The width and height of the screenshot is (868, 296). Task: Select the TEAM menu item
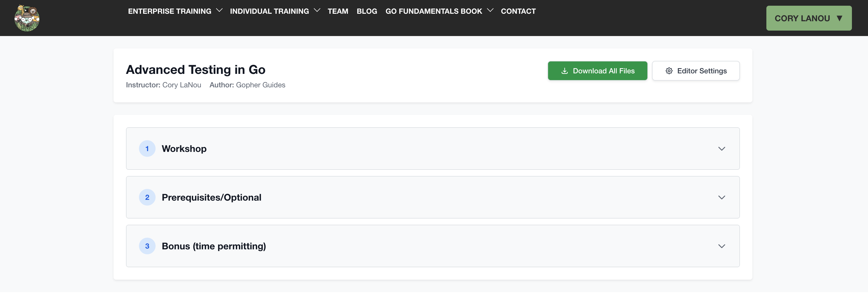click(338, 11)
